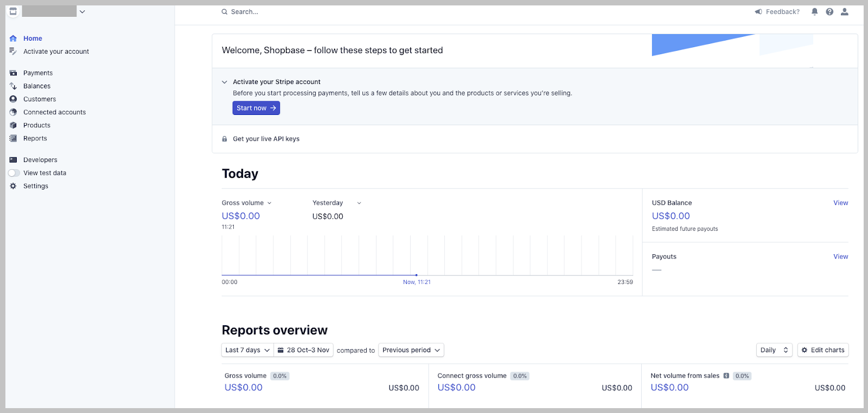Image resolution: width=868 pixels, height=413 pixels.
Task: Click the Products box icon
Action: [x=13, y=125]
